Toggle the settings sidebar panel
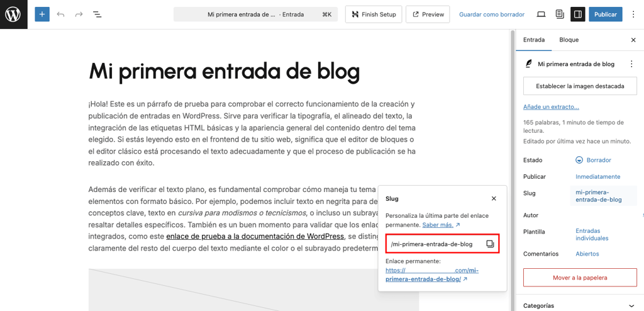The height and width of the screenshot is (311, 644). tap(578, 14)
